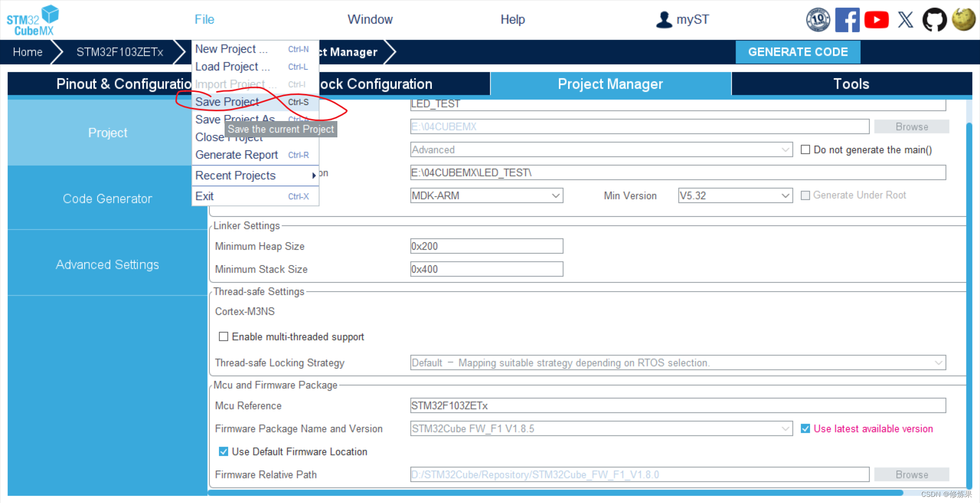Click the Firmware Relative Path field

click(640, 474)
